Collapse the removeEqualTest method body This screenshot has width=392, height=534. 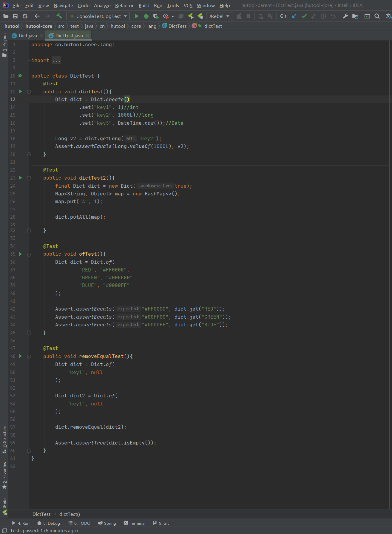click(x=29, y=356)
